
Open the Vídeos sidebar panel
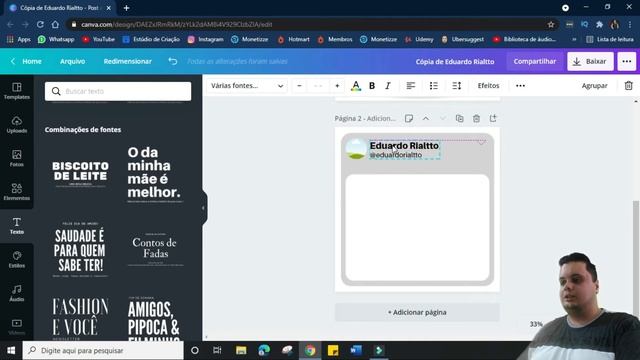click(x=17, y=327)
